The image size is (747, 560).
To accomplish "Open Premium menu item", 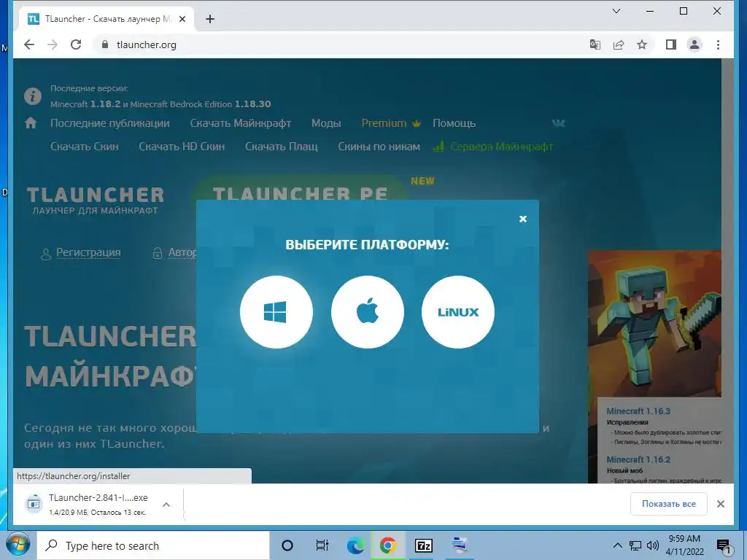I will pyautogui.click(x=391, y=123).
